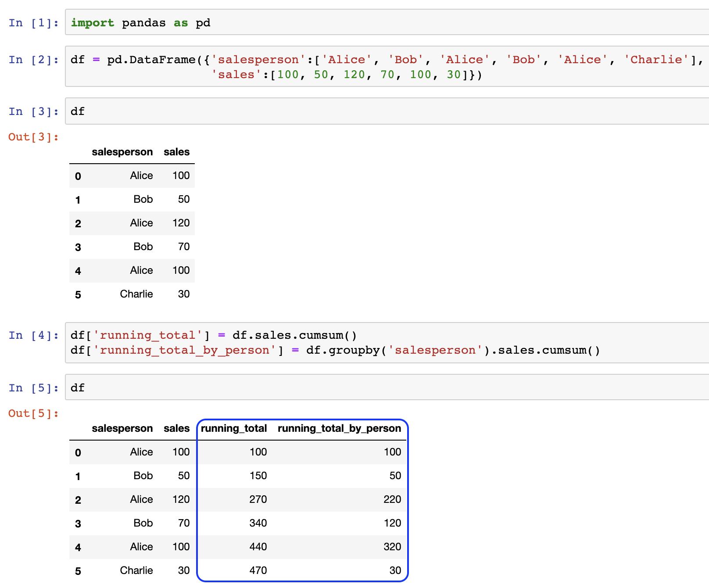Click the 270 running total value

click(x=258, y=499)
